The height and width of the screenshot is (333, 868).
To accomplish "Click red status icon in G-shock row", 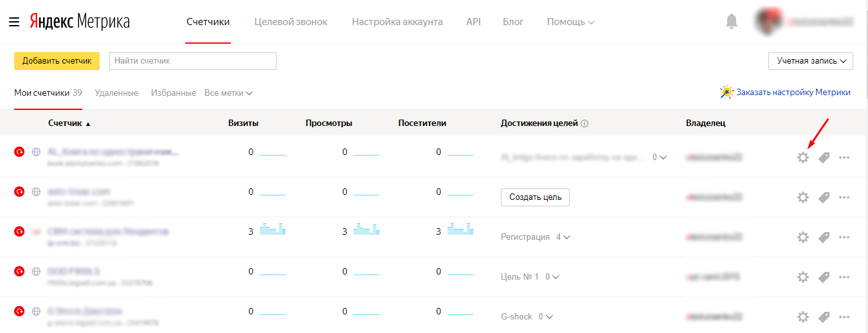I will pyautogui.click(x=19, y=310).
